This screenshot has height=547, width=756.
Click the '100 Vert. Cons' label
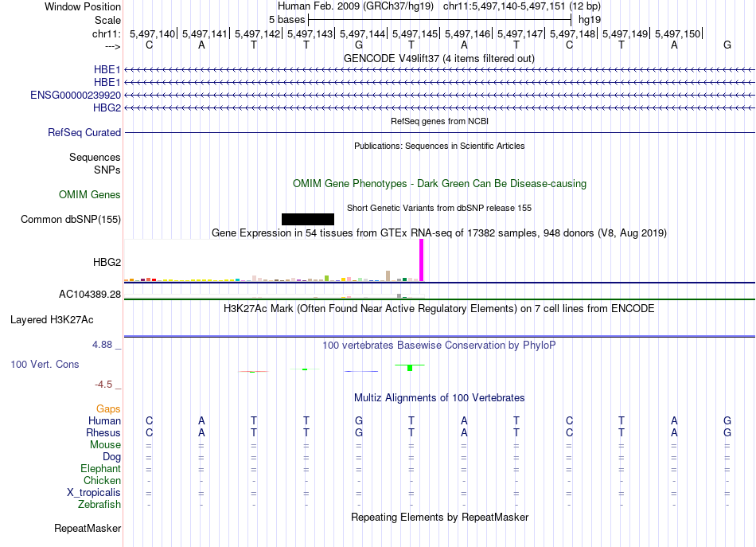45,364
